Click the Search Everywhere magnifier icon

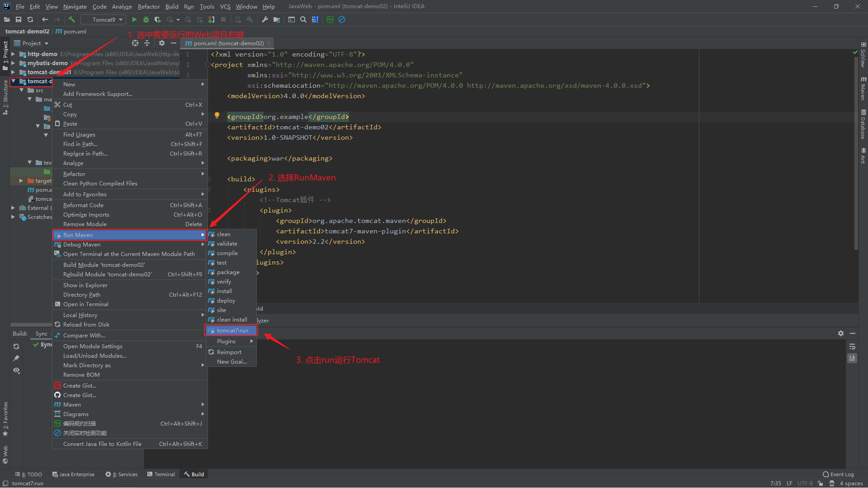(x=303, y=19)
